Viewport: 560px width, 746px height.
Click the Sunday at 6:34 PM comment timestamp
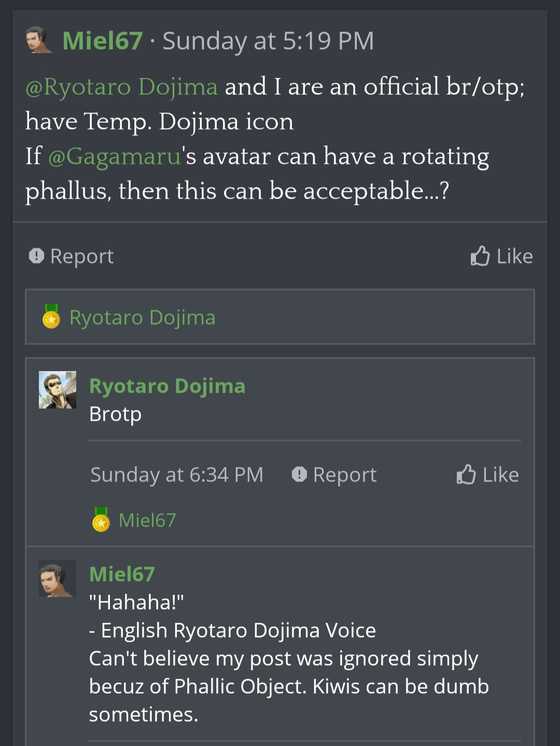177,475
